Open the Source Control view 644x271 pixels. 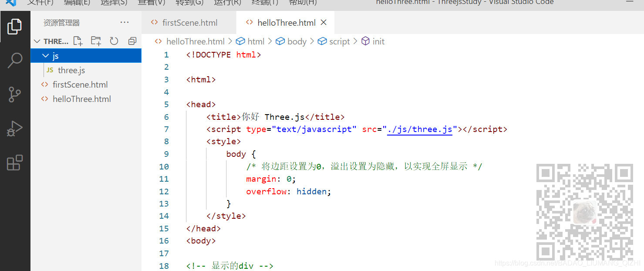(15, 95)
